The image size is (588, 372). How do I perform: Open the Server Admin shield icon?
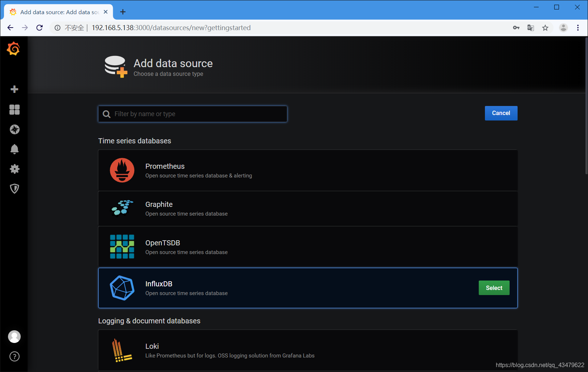click(15, 189)
